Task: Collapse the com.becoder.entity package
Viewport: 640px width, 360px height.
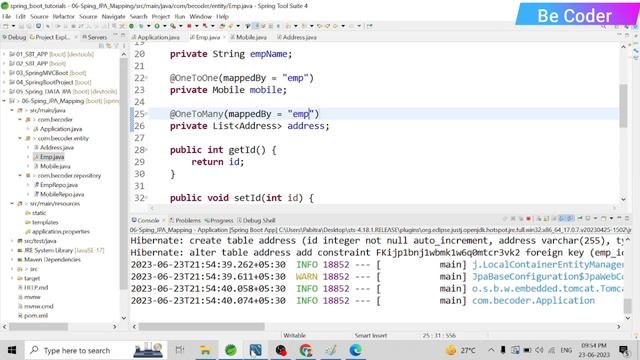Action: click(x=20, y=138)
